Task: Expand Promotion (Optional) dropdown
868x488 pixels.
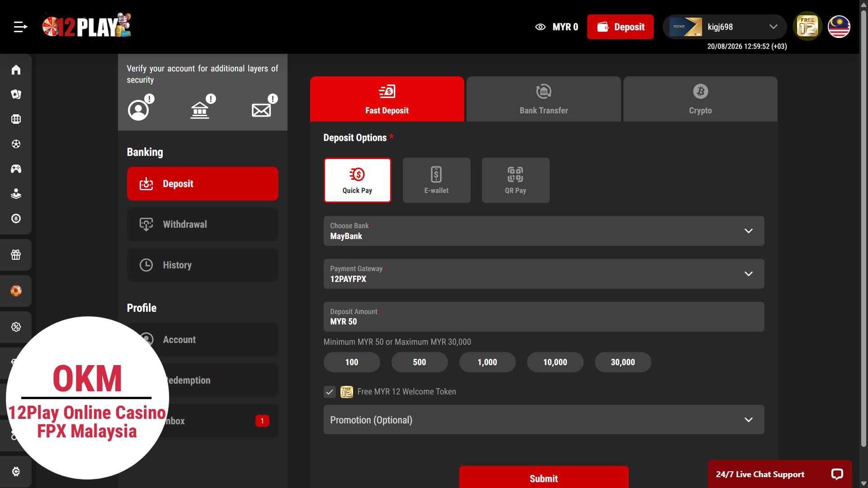Action: (x=544, y=420)
